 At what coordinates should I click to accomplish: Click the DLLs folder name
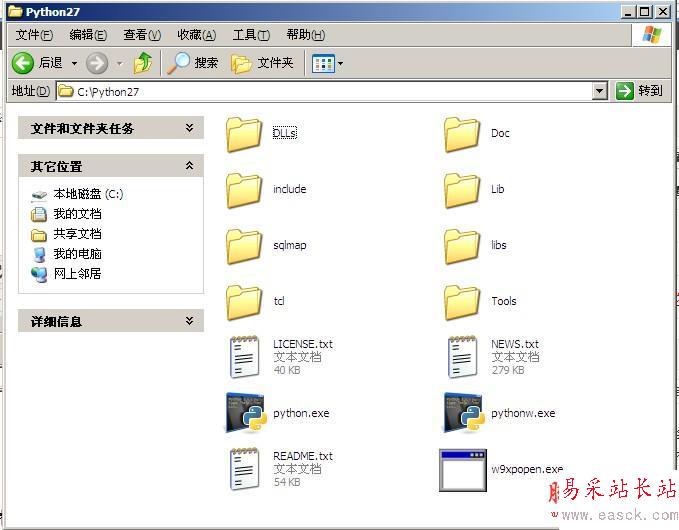pos(285,133)
